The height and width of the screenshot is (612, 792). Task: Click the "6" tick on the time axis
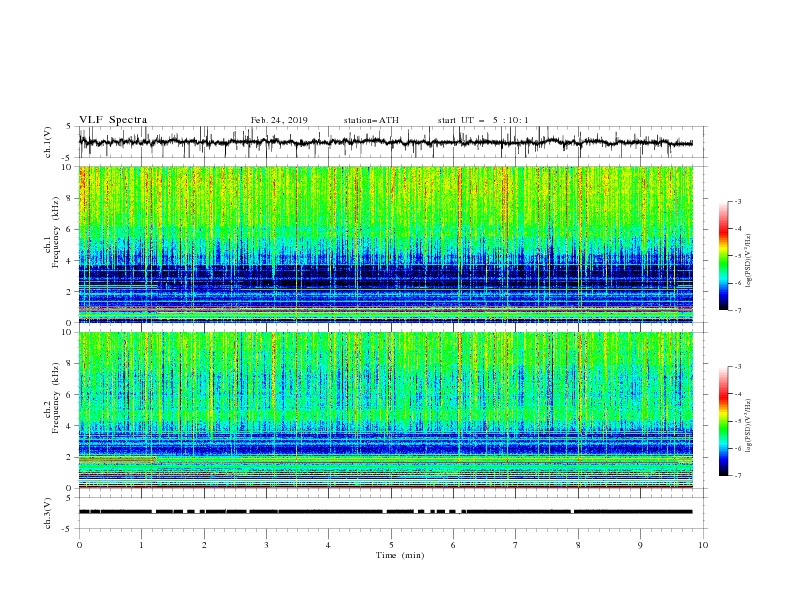[x=453, y=545]
